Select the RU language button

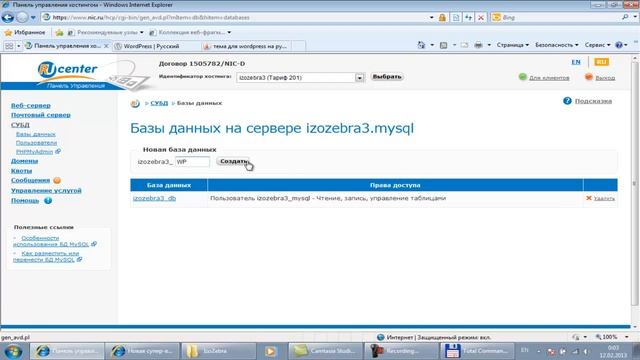click(x=601, y=62)
